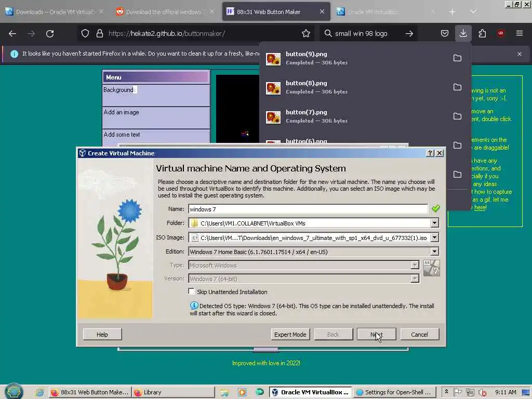The width and height of the screenshot is (532, 399).
Task: Open Settings for Open-Shell taskbar window
Action: 394,392
